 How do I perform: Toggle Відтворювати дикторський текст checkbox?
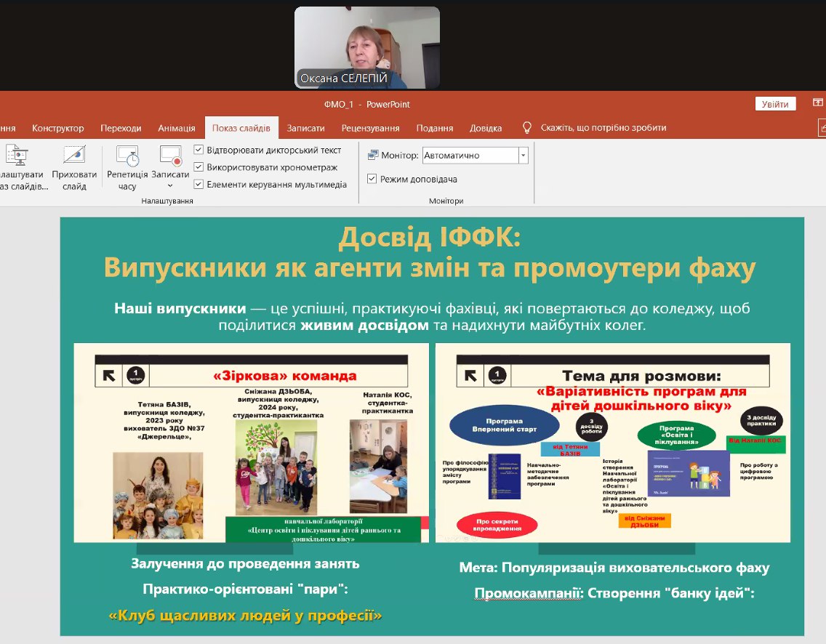pos(199,150)
